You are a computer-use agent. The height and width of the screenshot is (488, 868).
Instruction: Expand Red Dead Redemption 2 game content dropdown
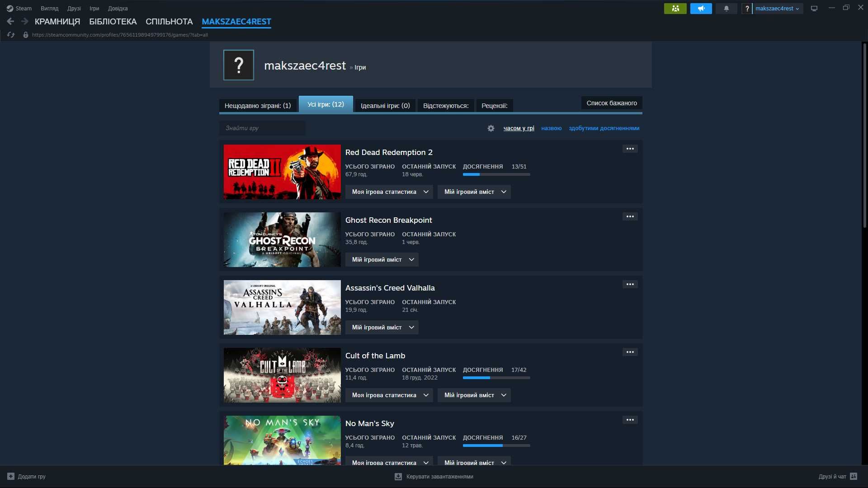click(474, 192)
